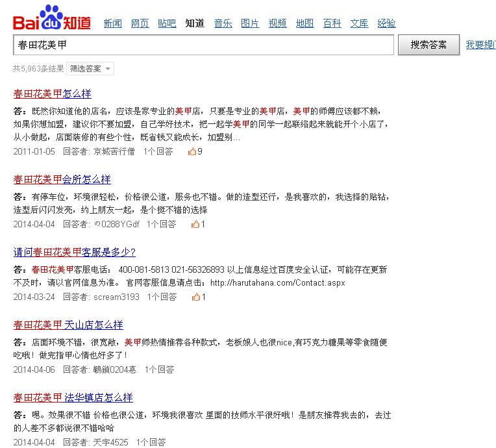Open result 春田花美甲 法华镇店怎么样

click(x=73, y=397)
